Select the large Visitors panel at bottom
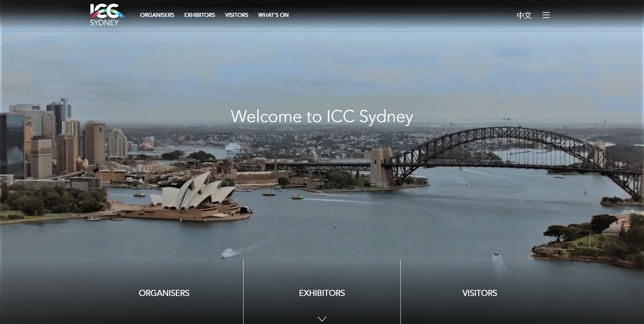This screenshot has width=644, height=324. pos(479,293)
